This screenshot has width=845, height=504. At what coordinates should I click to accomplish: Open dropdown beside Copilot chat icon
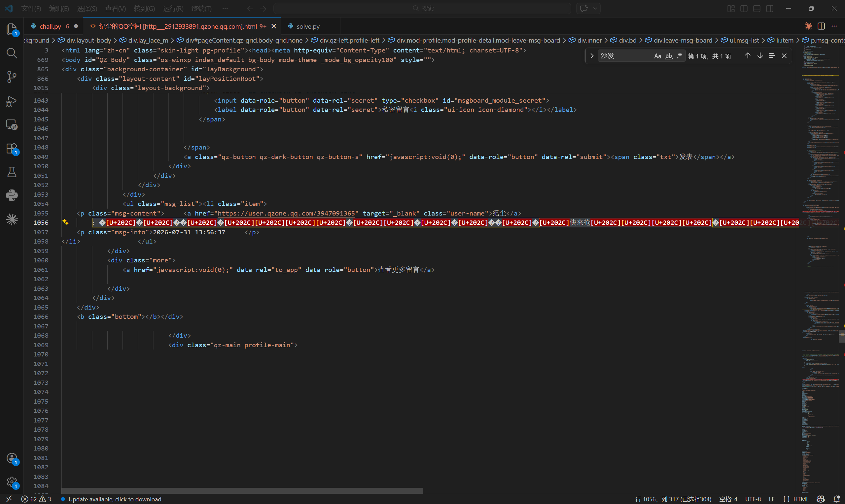click(595, 9)
